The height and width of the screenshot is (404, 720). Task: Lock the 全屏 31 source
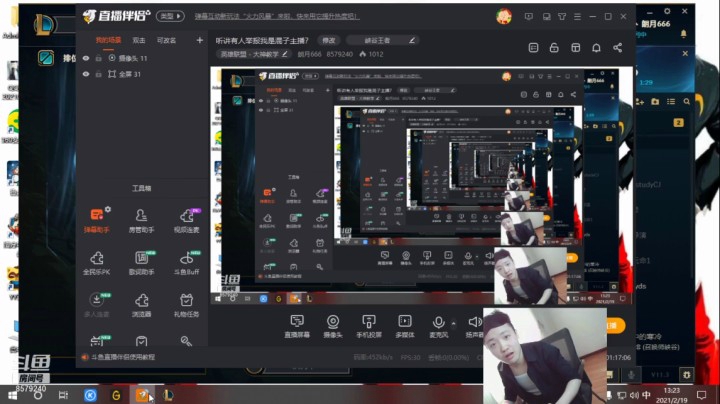pos(98,74)
